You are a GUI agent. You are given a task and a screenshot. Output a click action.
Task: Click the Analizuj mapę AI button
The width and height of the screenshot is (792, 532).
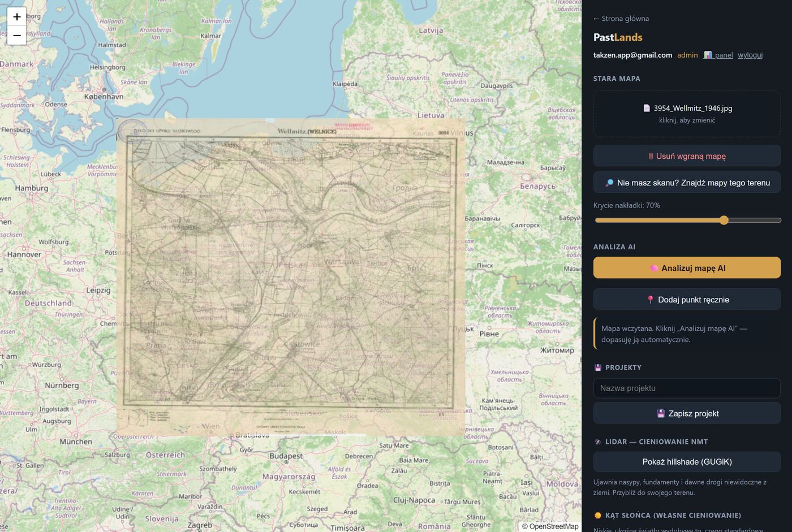[x=687, y=268]
